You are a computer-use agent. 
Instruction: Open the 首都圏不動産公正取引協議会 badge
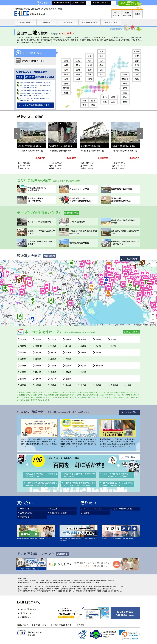[96, 634]
